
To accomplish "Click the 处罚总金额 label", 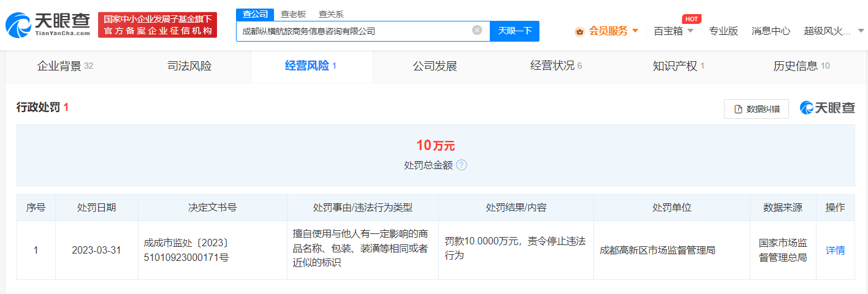I will tap(428, 165).
